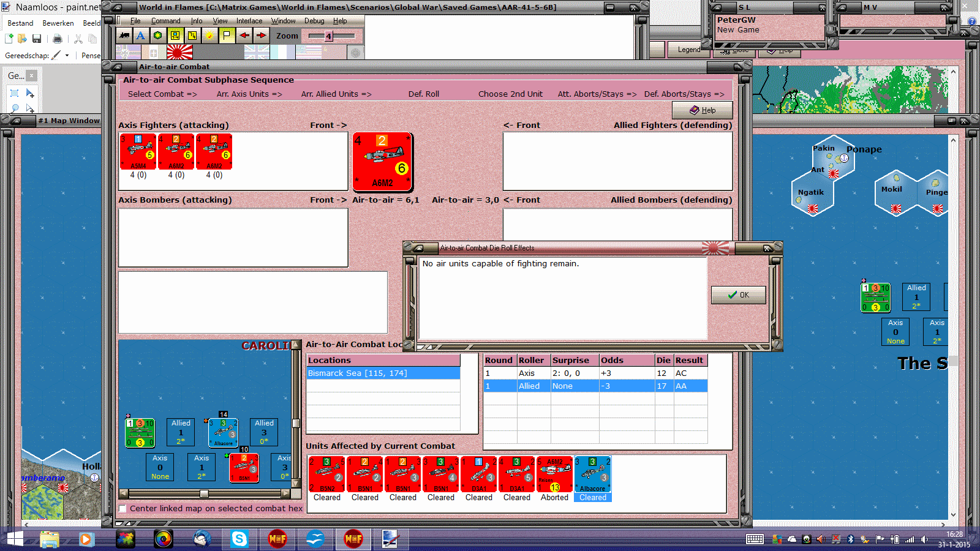Viewport: 980px width, 551px height.
Task: Click the blue letter A toolbar icon
Action: pyautogui.click(x=141, y=36)
